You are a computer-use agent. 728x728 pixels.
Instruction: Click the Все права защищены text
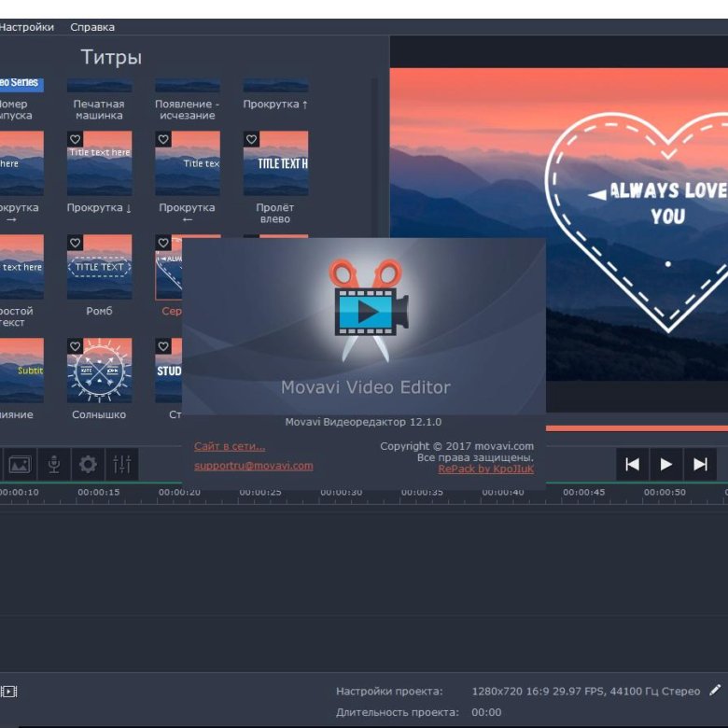coord(475,457)
